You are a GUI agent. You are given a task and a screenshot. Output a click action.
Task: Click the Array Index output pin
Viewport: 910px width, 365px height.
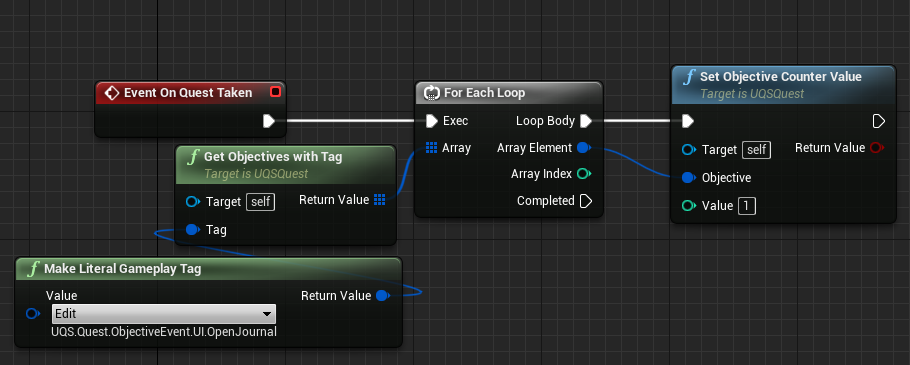pyautogui.click(x=584, y=174)
